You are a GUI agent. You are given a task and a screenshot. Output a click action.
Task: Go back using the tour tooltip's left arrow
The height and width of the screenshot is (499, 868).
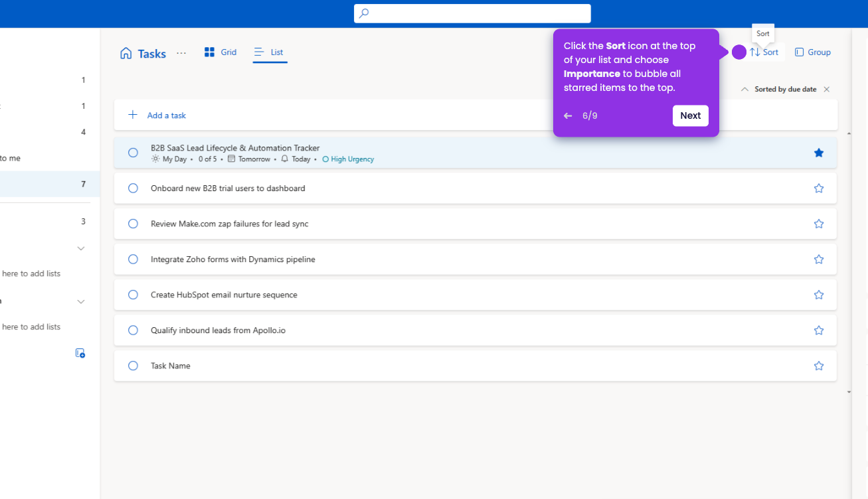tap(568, 115)
